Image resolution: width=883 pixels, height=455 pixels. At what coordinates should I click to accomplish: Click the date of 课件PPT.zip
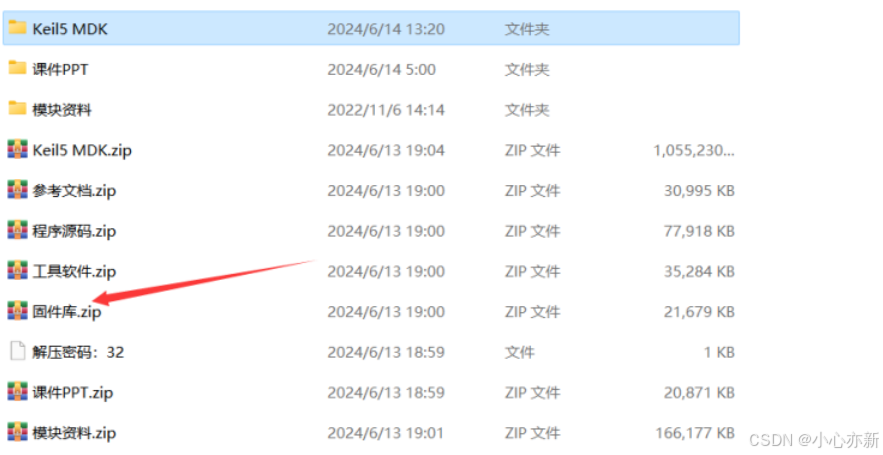[x=386, y=393]
